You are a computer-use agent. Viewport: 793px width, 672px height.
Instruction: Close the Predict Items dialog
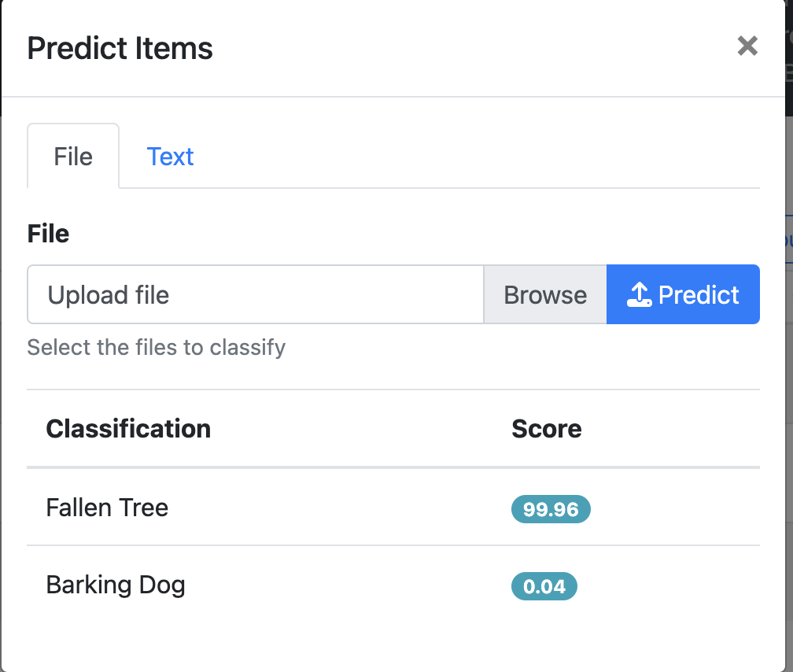747,46
